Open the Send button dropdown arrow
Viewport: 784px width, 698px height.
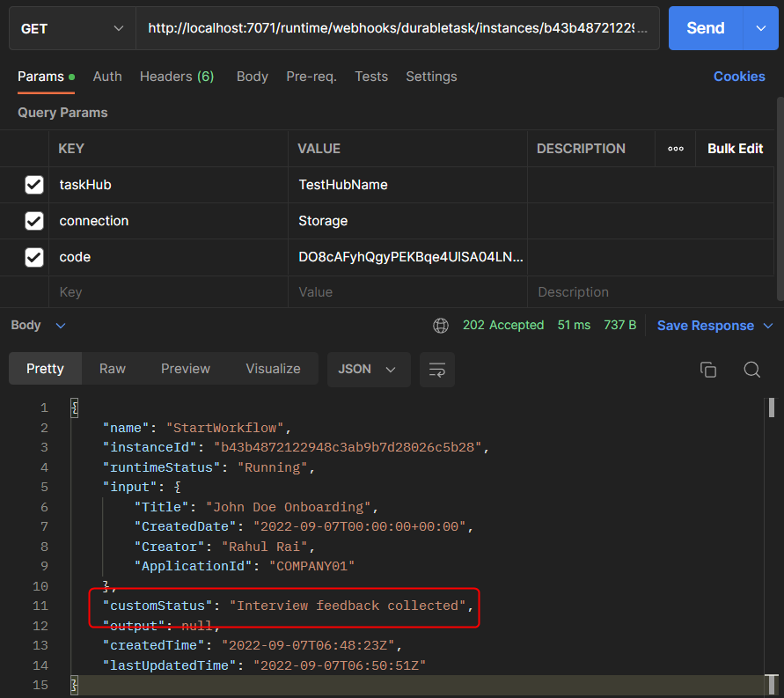pos(761,28)
